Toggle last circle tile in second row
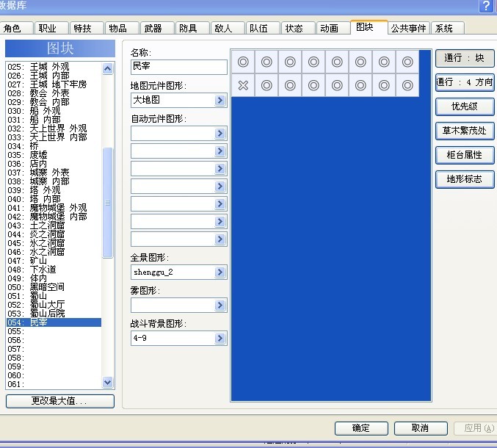 point(407,85)
